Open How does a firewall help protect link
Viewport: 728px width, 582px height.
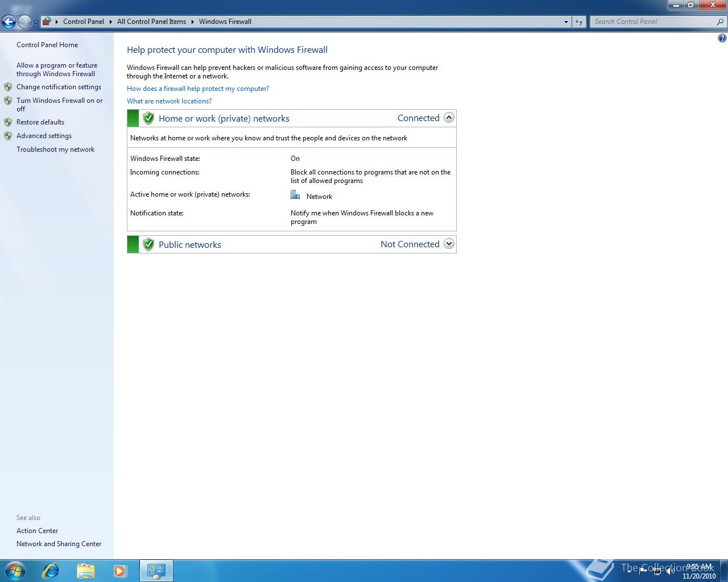tap(198, 89)
